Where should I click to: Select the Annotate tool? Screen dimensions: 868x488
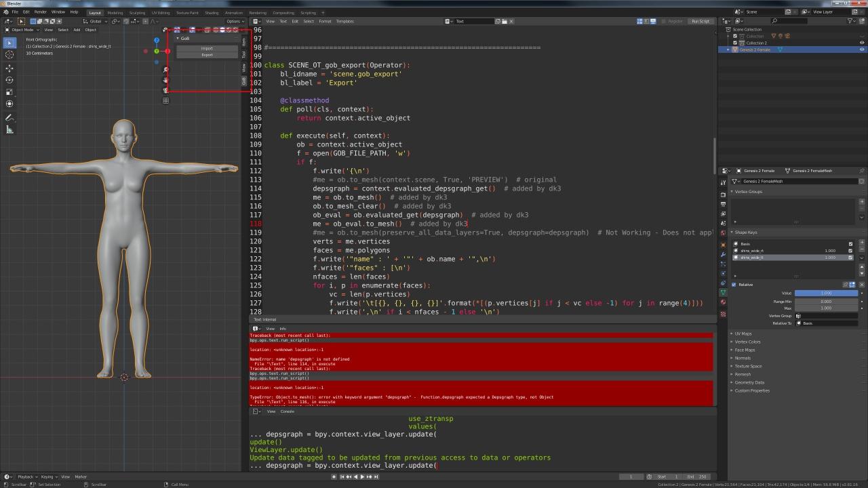point(9,118)
